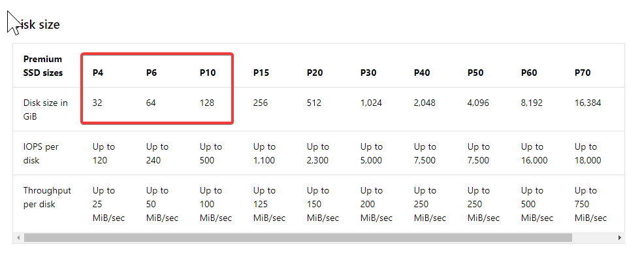This screenshot has height=253, width=644.
Task: Click the 750 MiB/sec throughput cell
Action: [590, 204]
